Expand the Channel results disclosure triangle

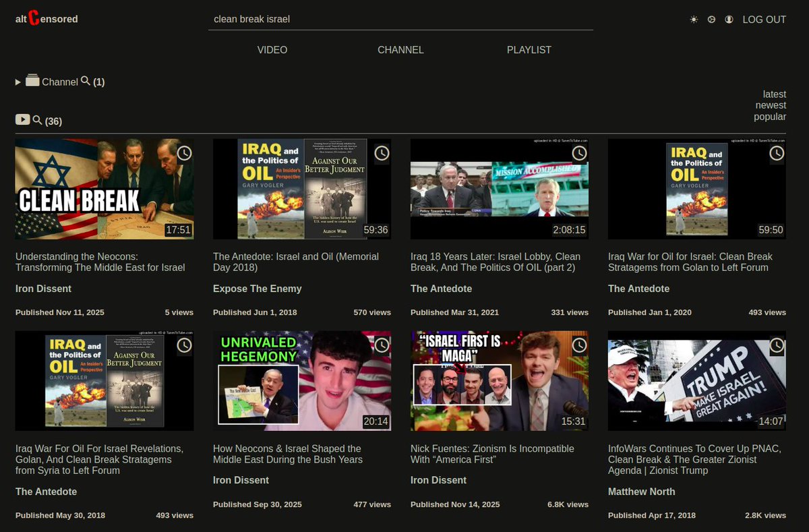(x=18, y=82)
